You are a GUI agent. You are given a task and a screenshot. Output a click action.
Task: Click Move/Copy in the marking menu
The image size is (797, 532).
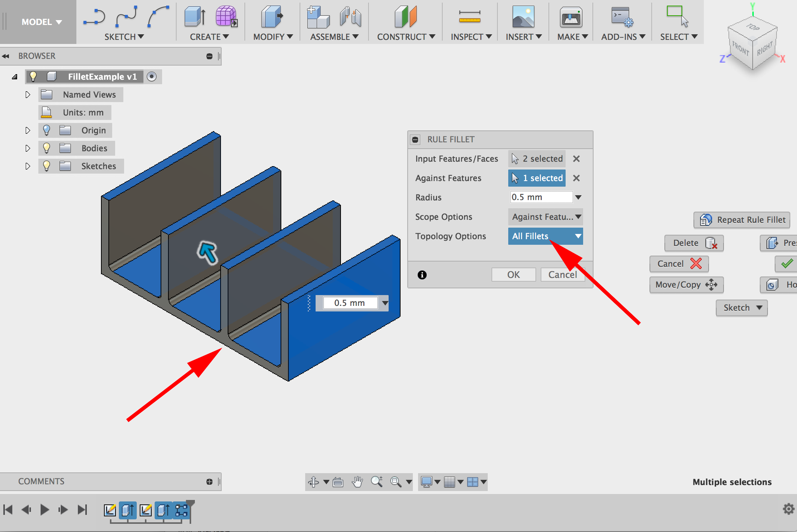pyautogui.click(x=686, y=285)
